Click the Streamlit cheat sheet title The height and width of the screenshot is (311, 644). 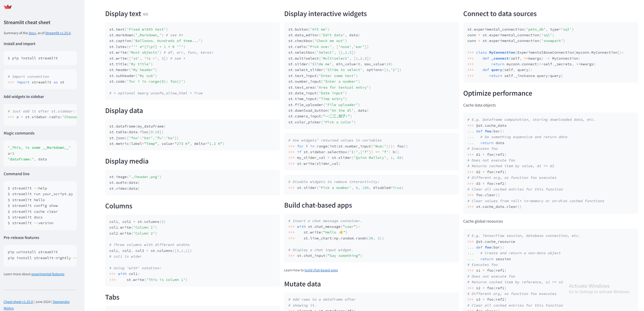27,23
